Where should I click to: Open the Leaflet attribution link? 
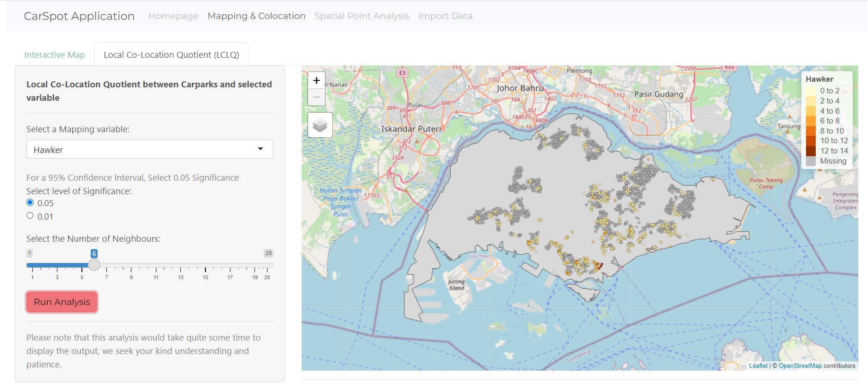(x=758, y=366)
